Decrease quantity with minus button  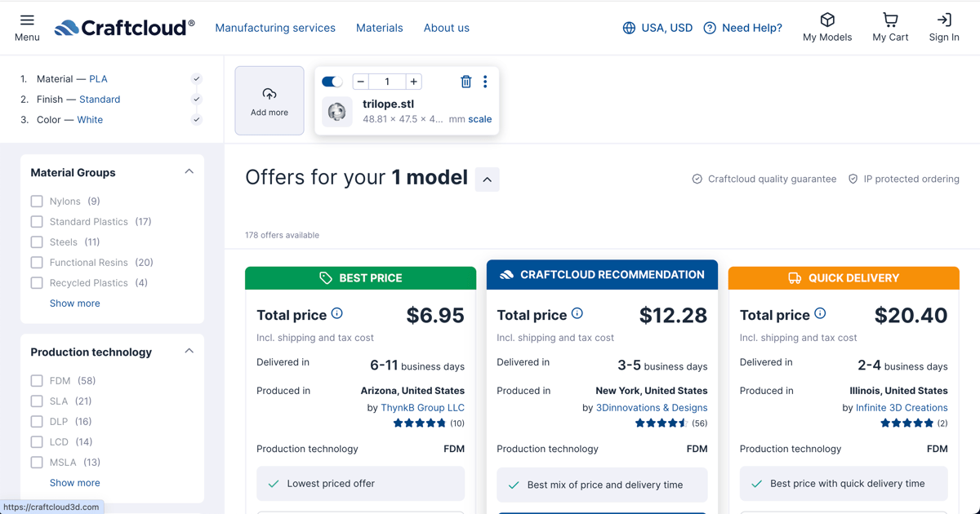pos(361,82)
